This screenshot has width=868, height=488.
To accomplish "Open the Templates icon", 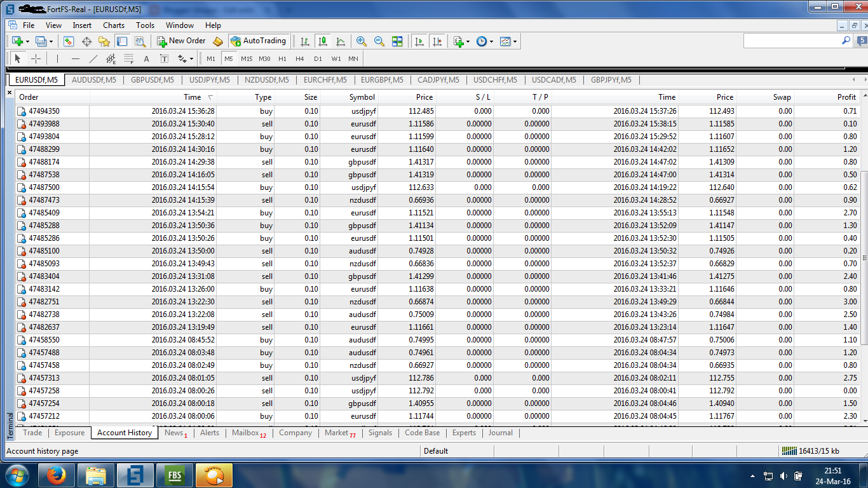I will tap(505, 41).
